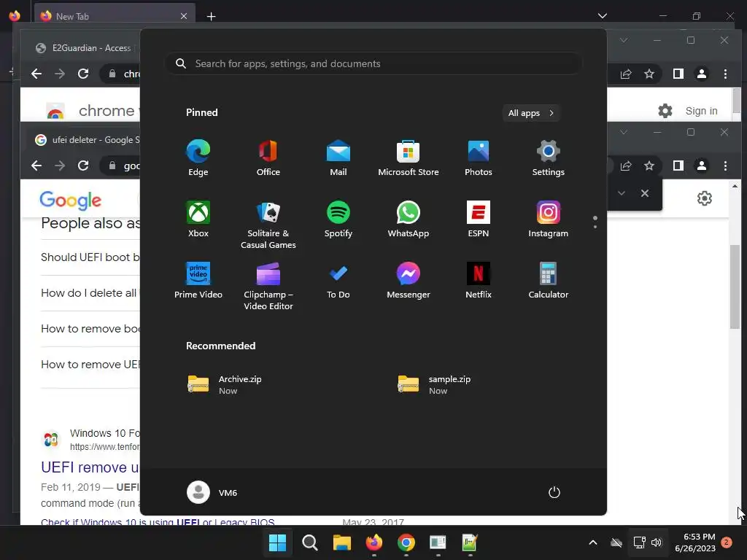Click the Google page vertical scrollbar
The width and height of the screenshot is (747, 560).
735,287
